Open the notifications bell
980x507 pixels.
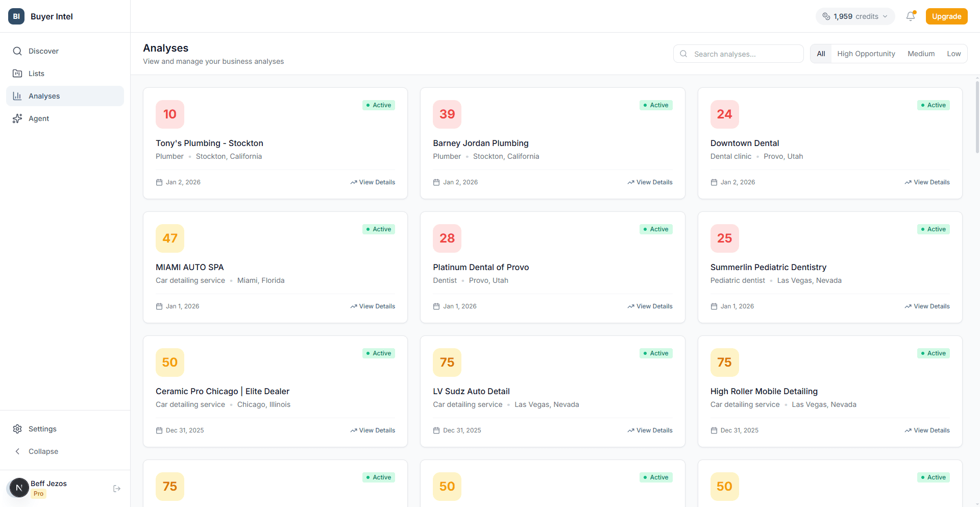pos(911,16)
